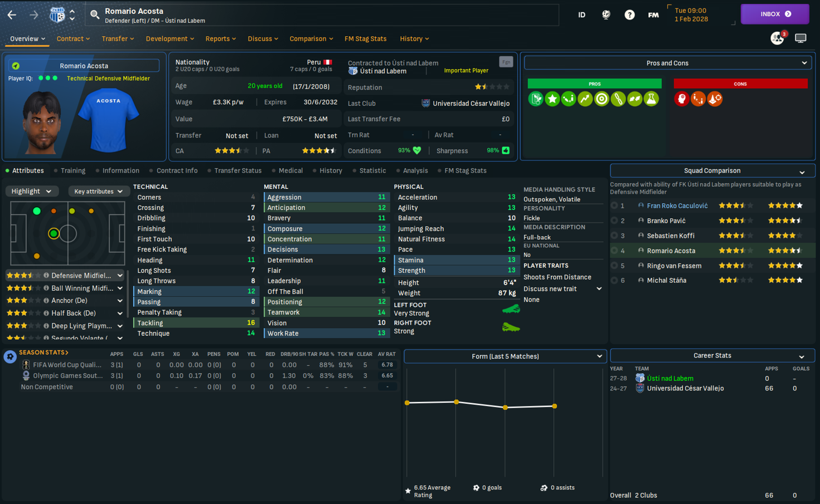Click the club badge in the top bar
820x504 pixels.
coord(57,14)
